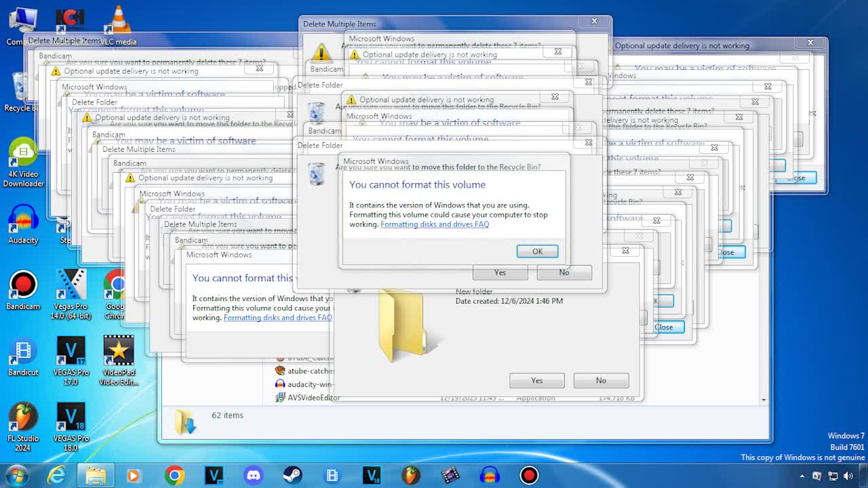Select audacity-win file row in Explorer

[x=304, y=384]
